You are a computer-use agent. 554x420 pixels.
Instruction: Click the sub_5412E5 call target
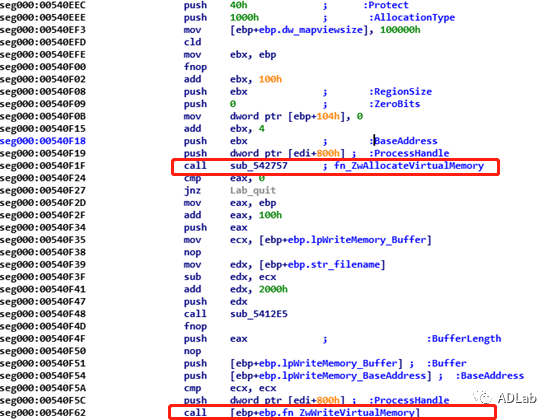(x=259, y=314)
